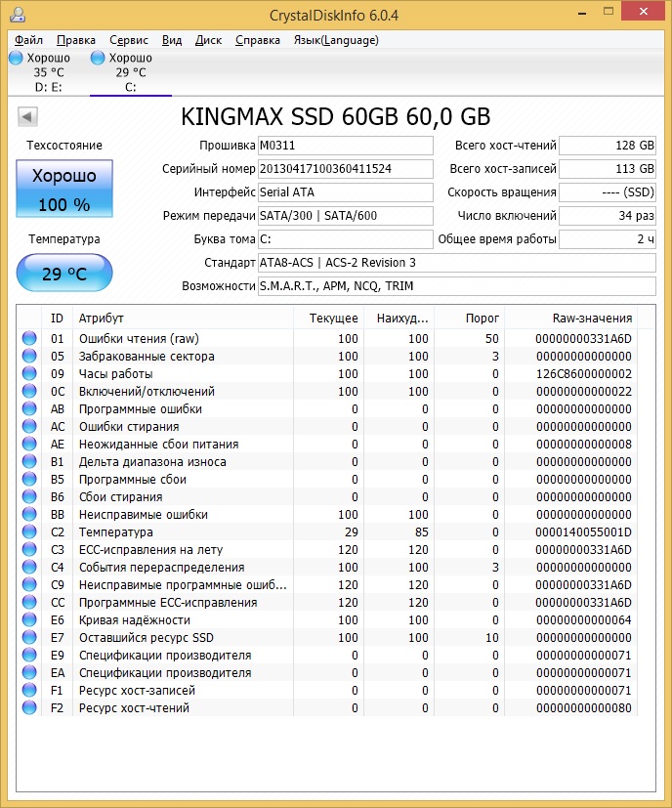Click status orb for 0C Включений/отключений
The width and height of the screenshot is (672, 808).
click(x=29, y=391)
